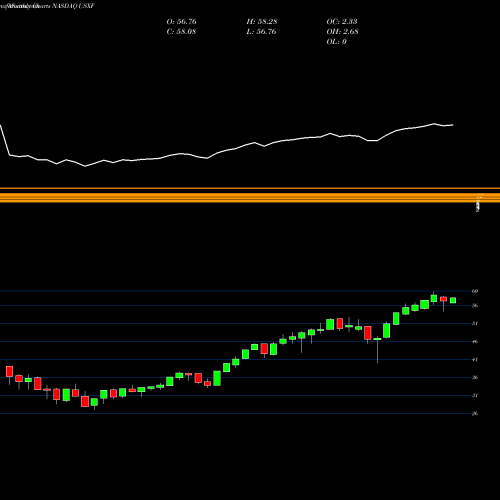Screen dimensions: 500x500
Task: Click the 51 price axis label
Action: click(x=475, y=323)
